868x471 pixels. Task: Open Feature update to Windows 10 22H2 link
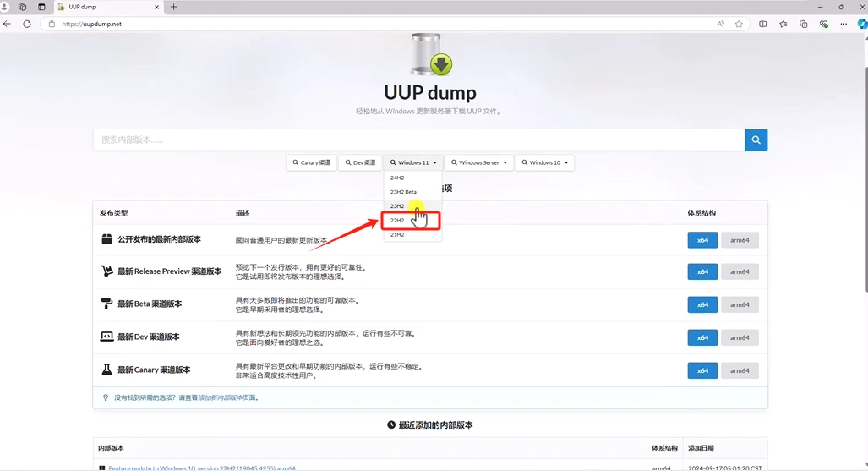pyautogui.click(x=201, y=468)
